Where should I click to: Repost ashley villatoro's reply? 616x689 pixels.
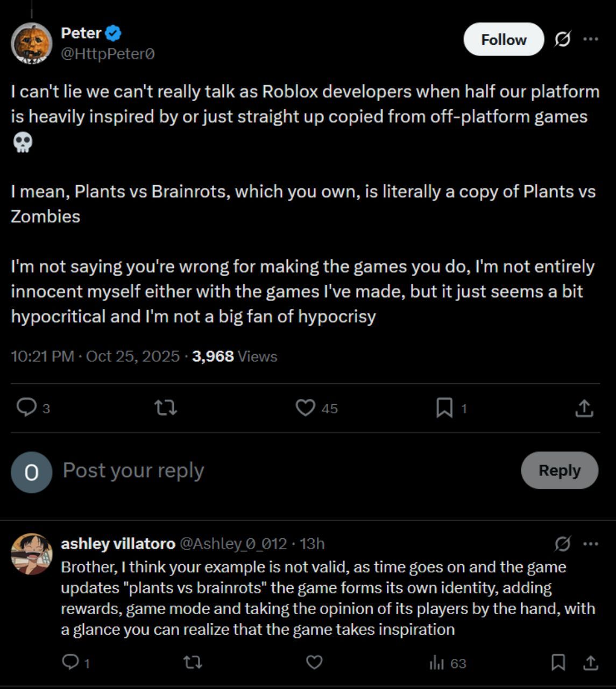(x=193, y=662)
